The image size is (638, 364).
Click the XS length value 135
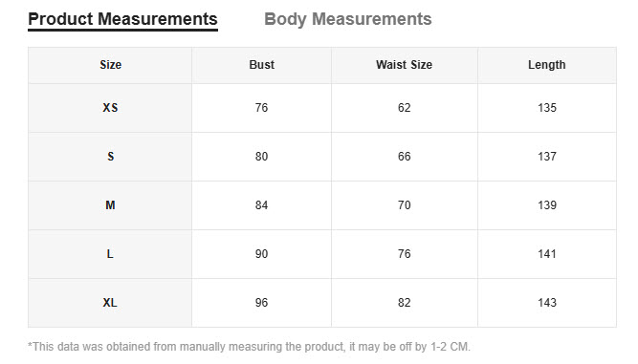pyautogui.click(x=547, y=108)
